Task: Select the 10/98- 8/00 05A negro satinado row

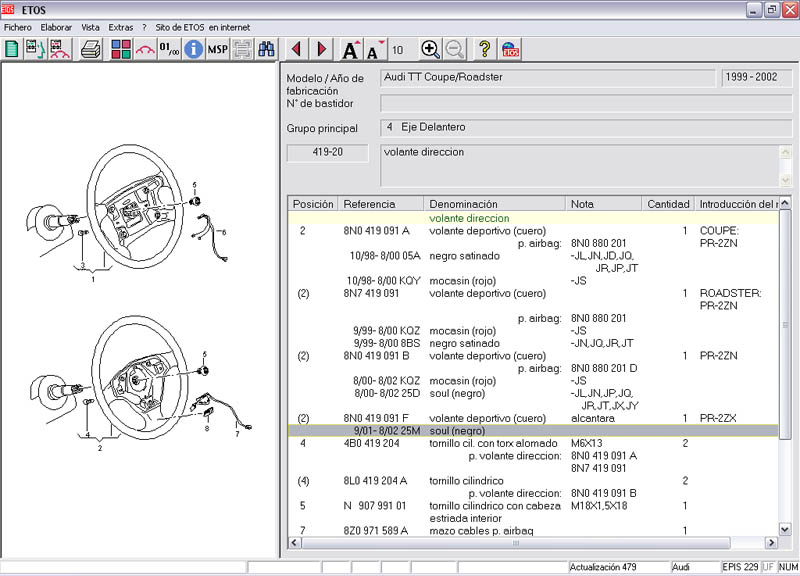Action: point(533,256)
